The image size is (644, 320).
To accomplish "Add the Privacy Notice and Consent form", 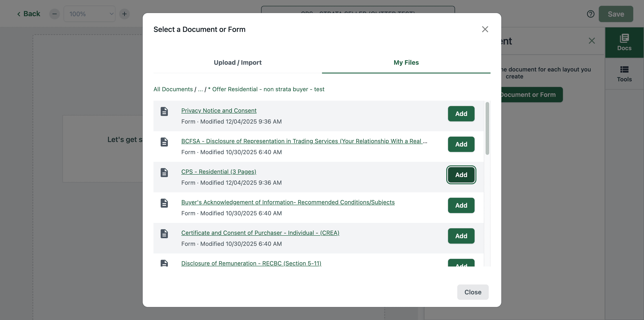I will [461, 114].
